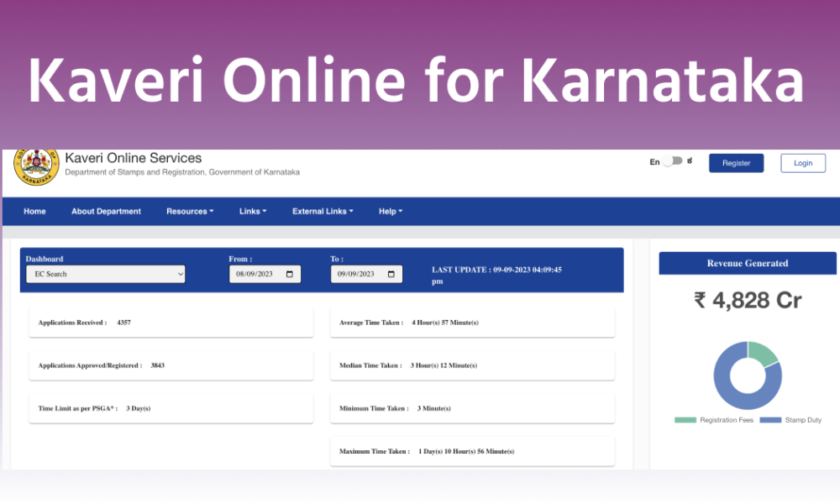
Task: Expand the EC Search dashboard dropdown
Action: click(105, 274)
